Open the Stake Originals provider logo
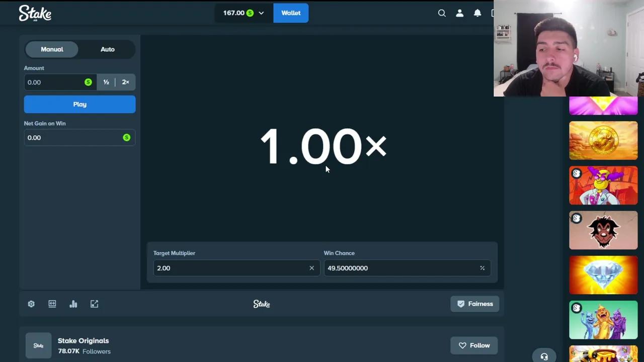Viewport: 644px width, 362px height. (x=38, y=345)
